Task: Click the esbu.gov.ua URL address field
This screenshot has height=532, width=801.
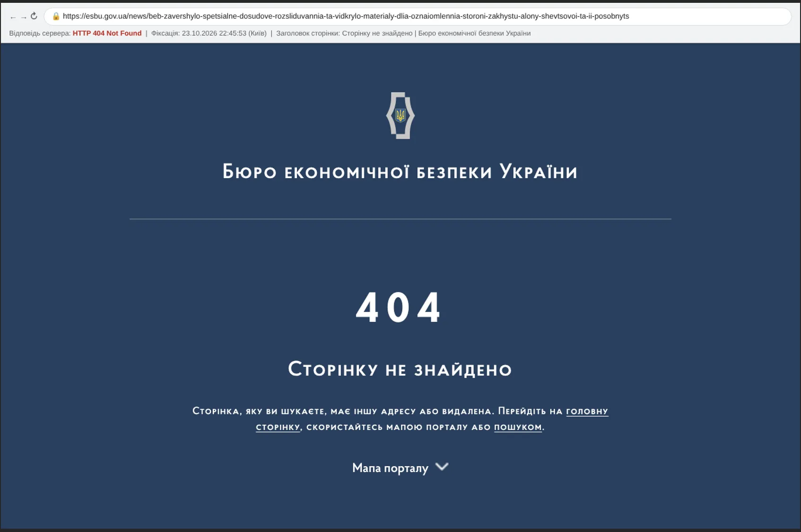Action: pyautogui.click(x=418, y=16)
